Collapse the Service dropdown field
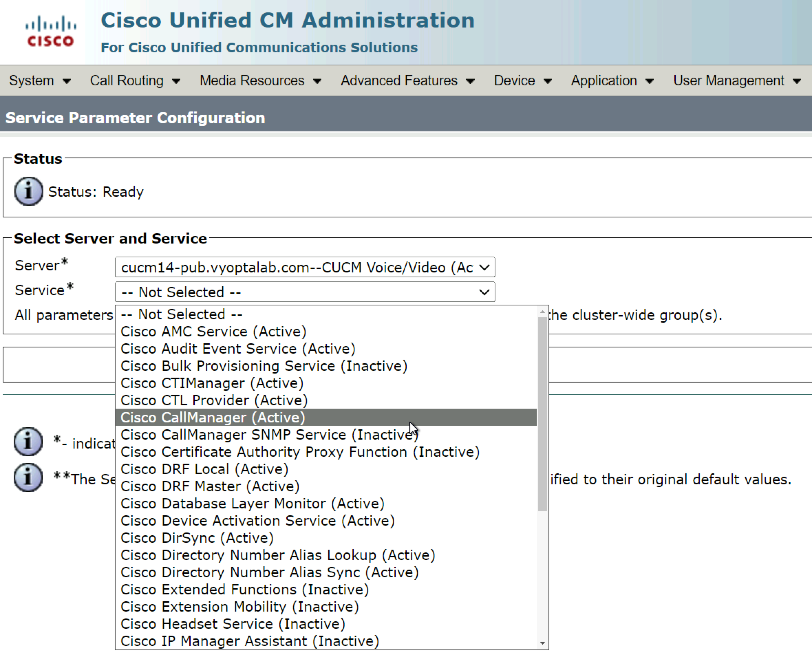Image resolution: width=812 pixels, height=657 pixels. [x=305, y=292]
